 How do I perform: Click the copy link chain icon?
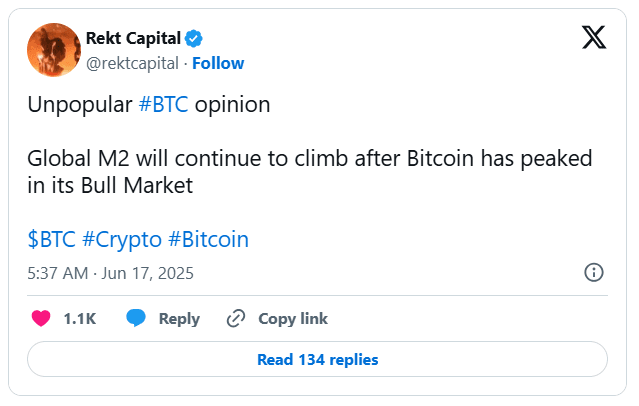236,319
